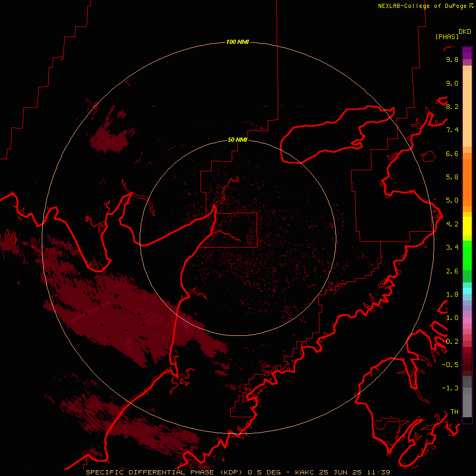Click the 50 NMI range ring label

[237, 140]
